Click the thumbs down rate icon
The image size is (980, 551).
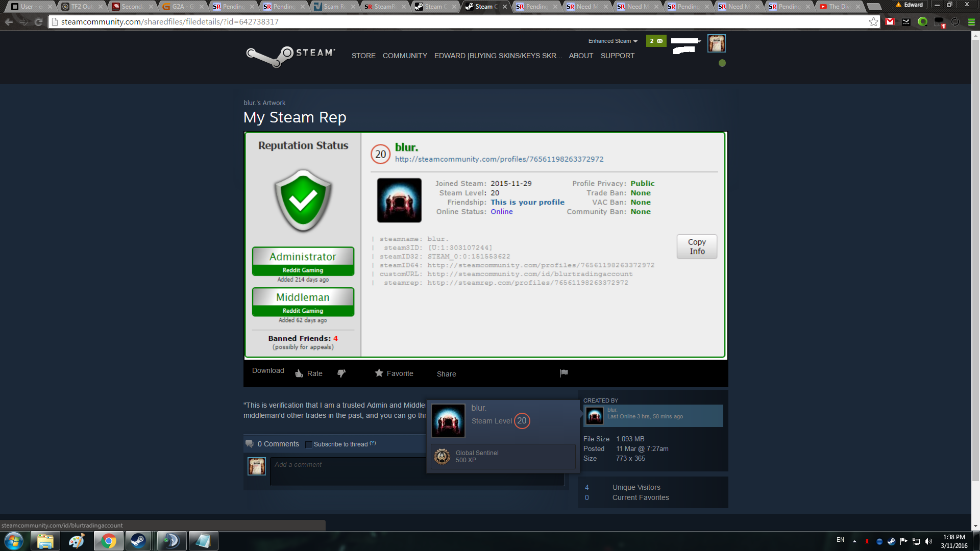coord(341,373)
